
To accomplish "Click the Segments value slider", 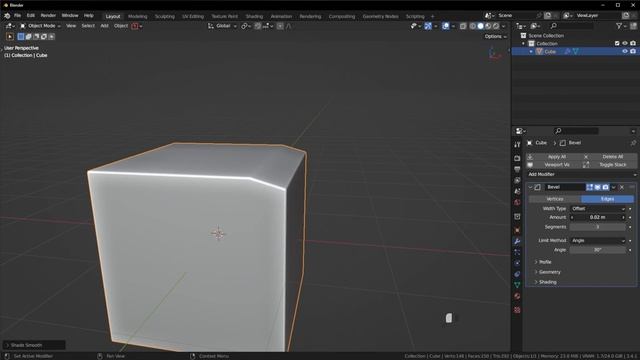I will (x=598, y=227).
